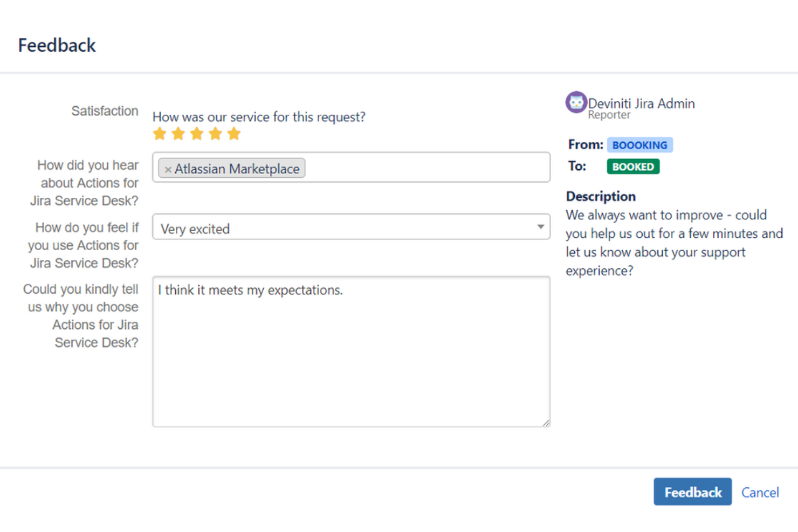Click the 'Could you kindly tell us' label
The image size is (798, 532).
(x=80, y=316)
